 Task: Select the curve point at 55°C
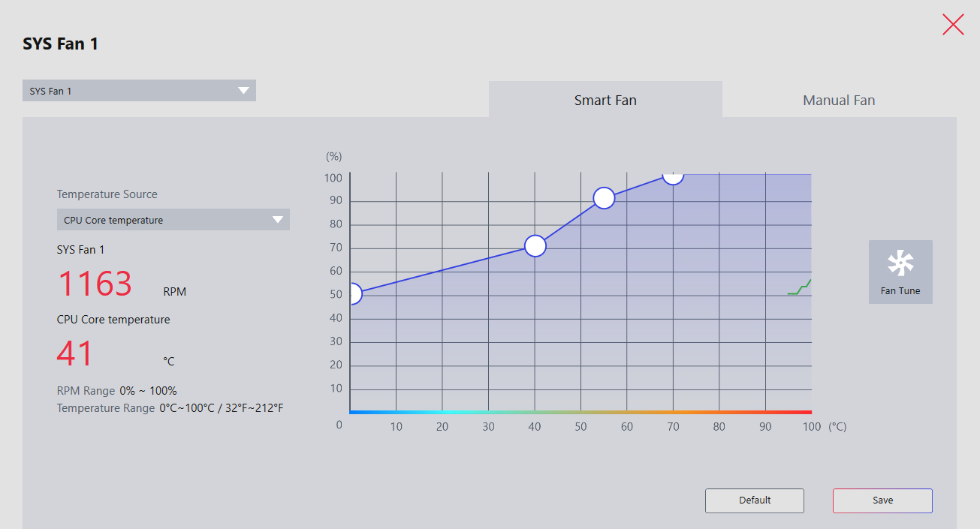604,198
